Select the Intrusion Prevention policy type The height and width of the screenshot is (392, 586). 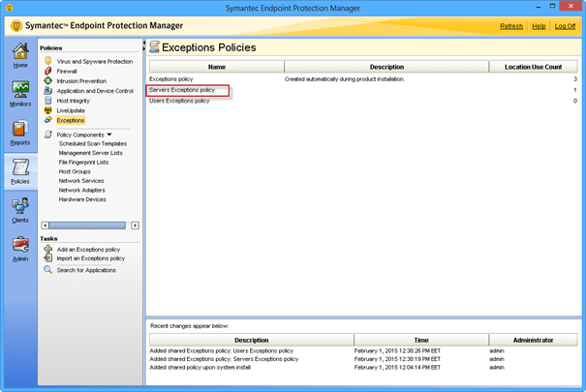click(x=81, y=80)
